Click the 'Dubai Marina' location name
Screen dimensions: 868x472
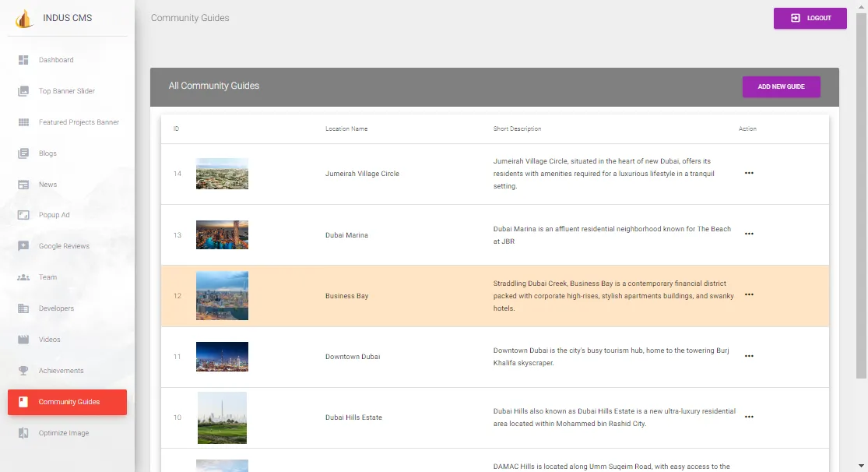346,235
